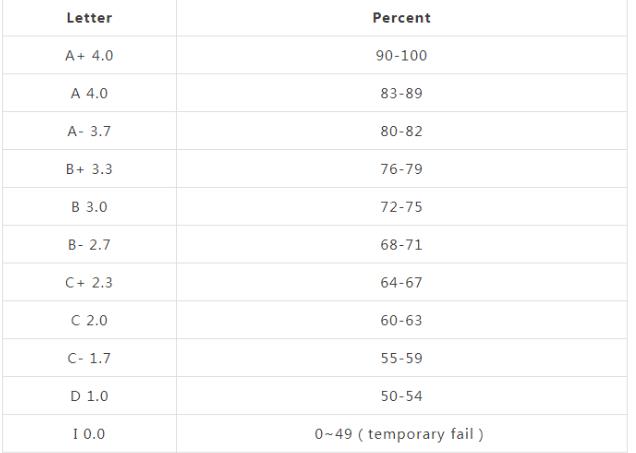Select the A- 3.7 grade cell
This screenshot has width=636, height=453.
click(89, 131)
